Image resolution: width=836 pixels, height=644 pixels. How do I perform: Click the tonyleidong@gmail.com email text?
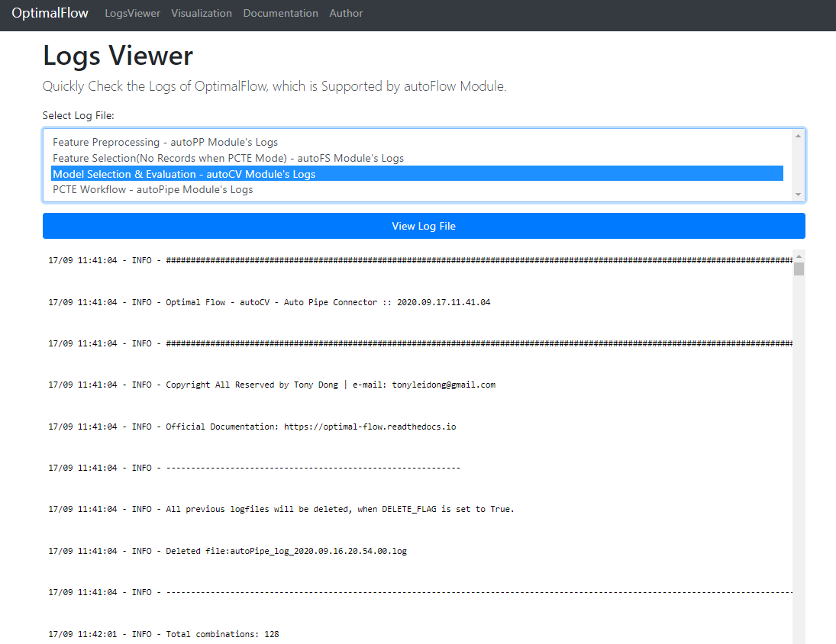(444, 385)
